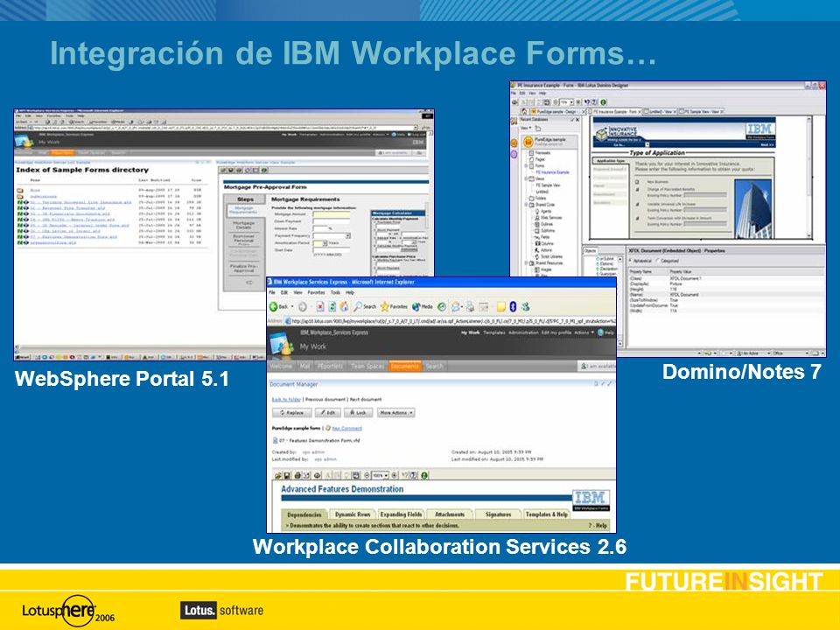The image size is (840, 630).
Task: Click Administration link in Workplace header
Action: click(523, 332)
